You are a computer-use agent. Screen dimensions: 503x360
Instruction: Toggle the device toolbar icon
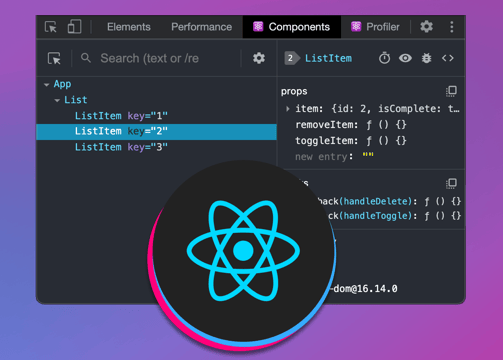point(74,27)
